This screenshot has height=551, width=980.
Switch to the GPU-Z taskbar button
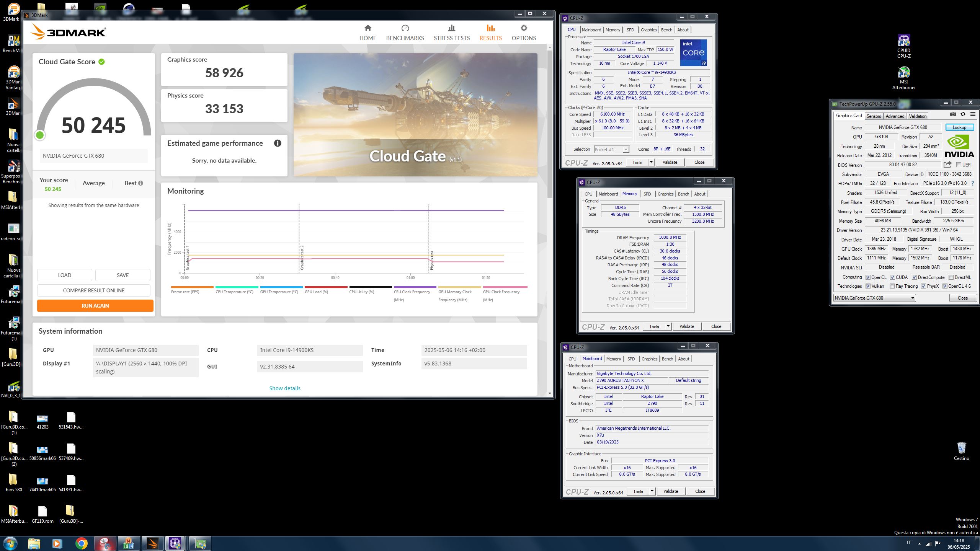200,543
